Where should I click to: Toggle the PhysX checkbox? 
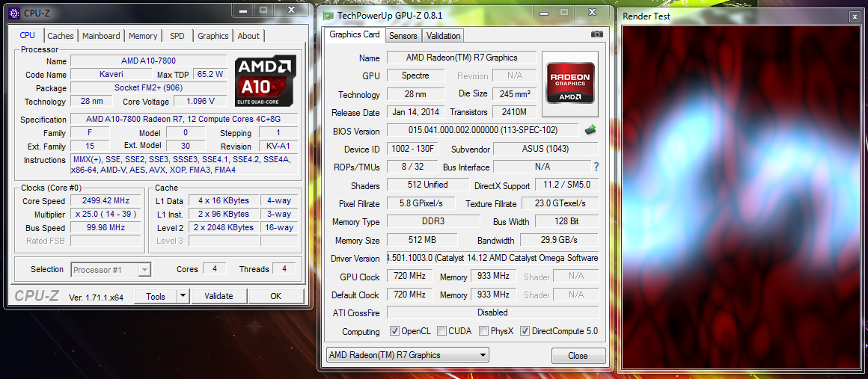tap(483, 331)
